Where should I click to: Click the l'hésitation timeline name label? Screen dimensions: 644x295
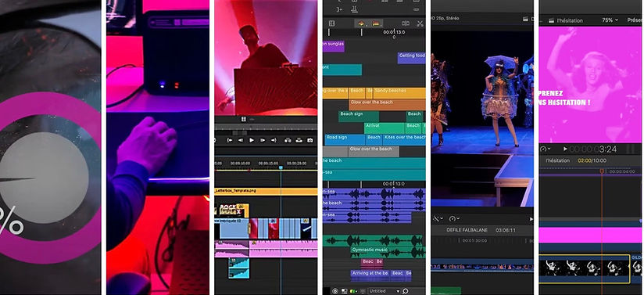pos(558,160)
